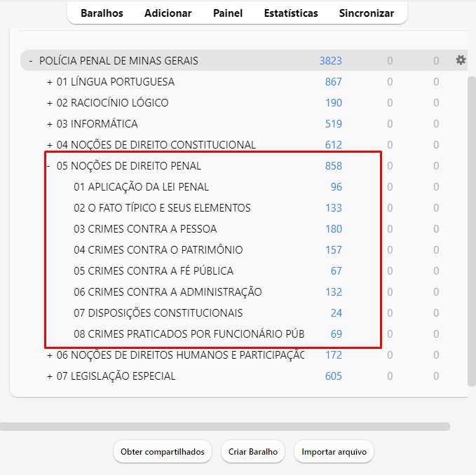Click the 190 count for Raciocínio Lógico
Screen dimensions: 476x475
(x=334, y=103)
